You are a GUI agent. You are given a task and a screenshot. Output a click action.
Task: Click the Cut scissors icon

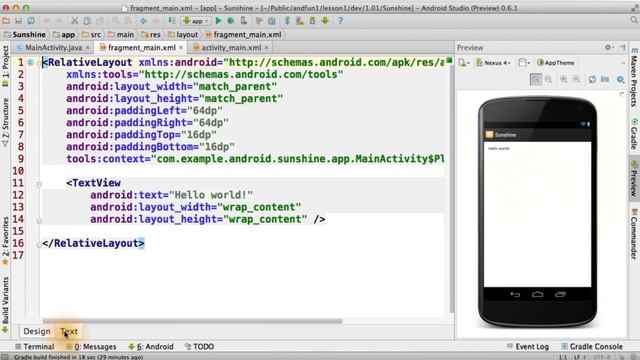74,20
